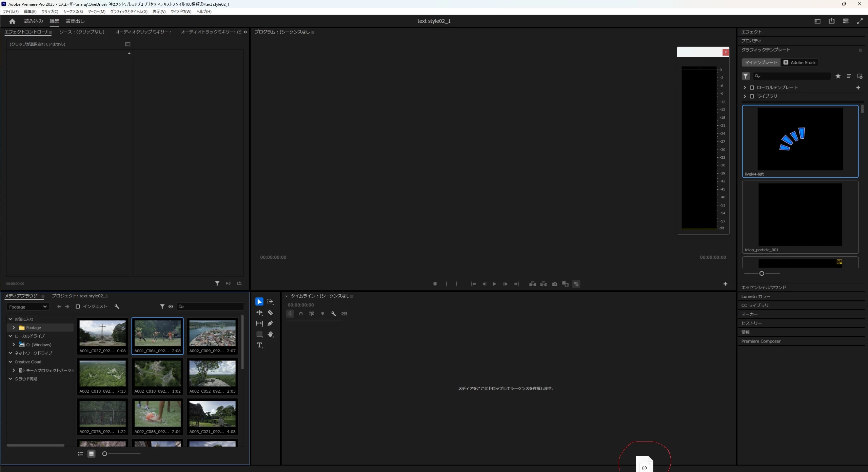Expand the C: (Windows) drive
Image resolution: width=868 pixels, height=472 pixels.
(x=14, y=345)
